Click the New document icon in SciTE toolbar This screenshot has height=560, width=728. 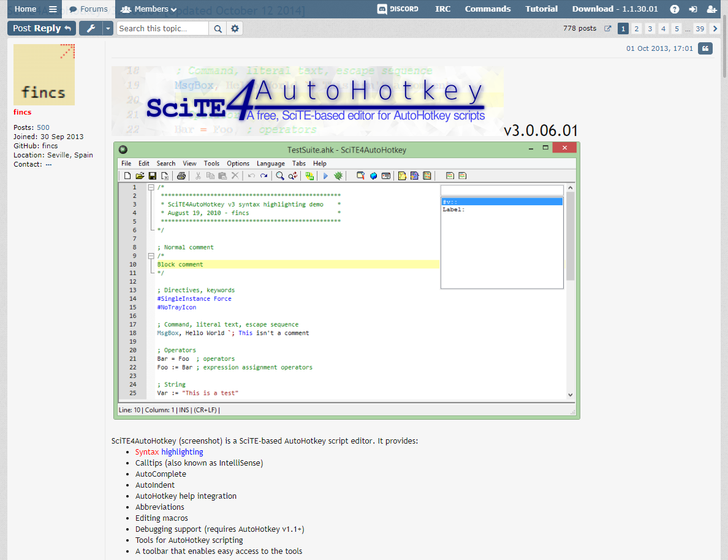127,175
